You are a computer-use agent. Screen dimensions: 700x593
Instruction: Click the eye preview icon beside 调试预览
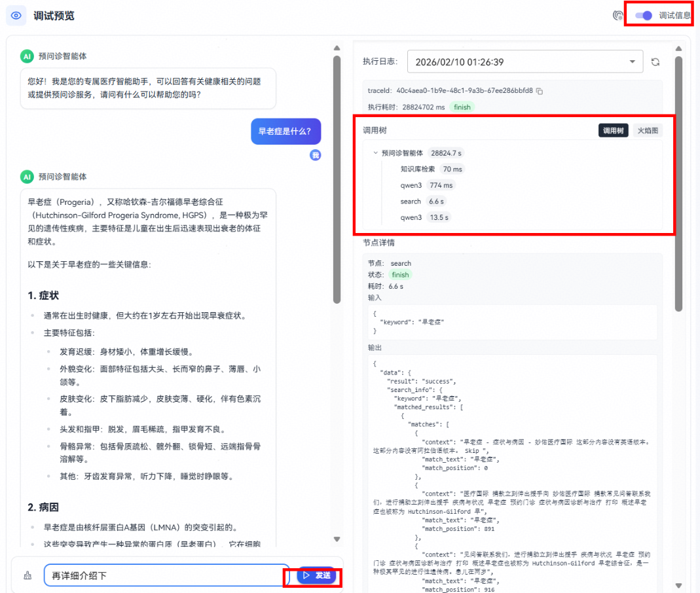point(16,16)
